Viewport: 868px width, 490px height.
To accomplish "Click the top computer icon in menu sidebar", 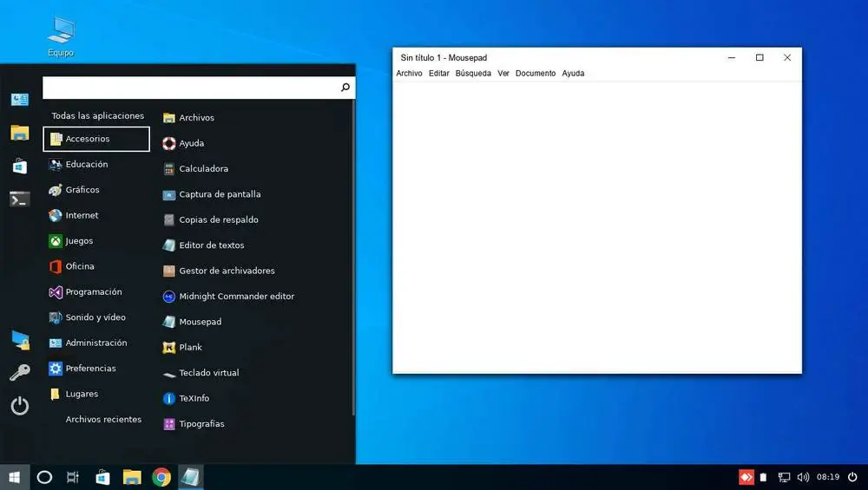I will click(19, 100).
